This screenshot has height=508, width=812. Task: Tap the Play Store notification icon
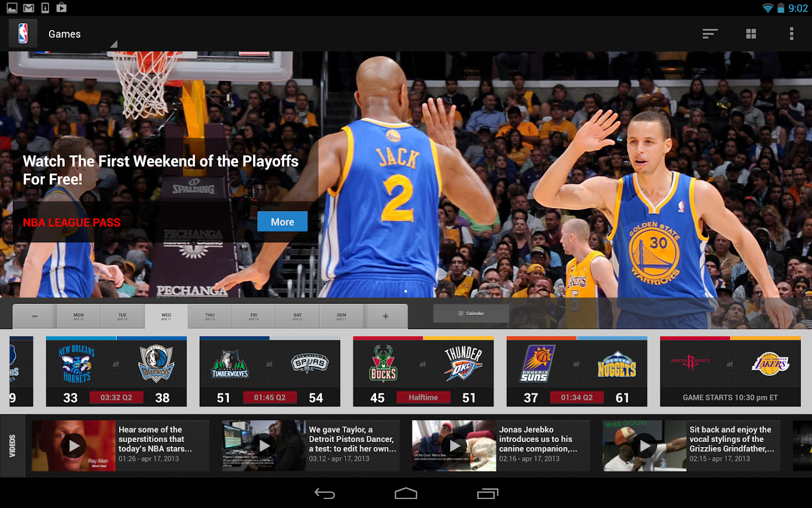[x=61, y=8]
